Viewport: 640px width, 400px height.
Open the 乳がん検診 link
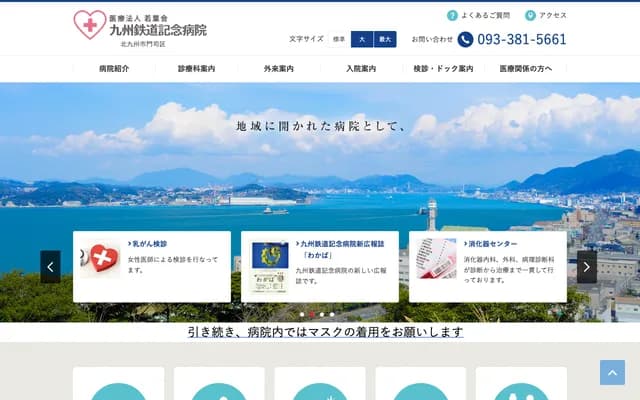pos(148,244)
